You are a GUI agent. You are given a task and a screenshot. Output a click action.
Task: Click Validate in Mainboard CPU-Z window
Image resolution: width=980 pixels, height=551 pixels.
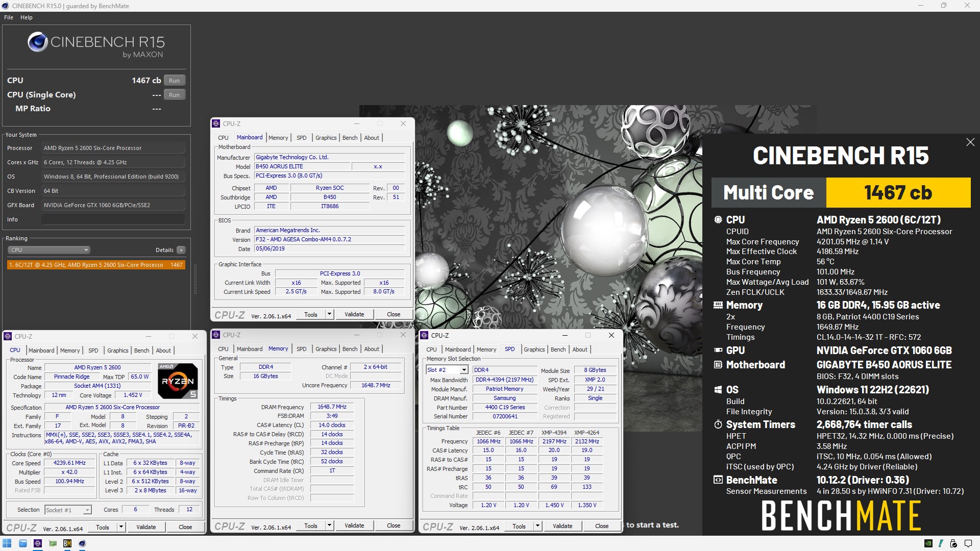354,314
